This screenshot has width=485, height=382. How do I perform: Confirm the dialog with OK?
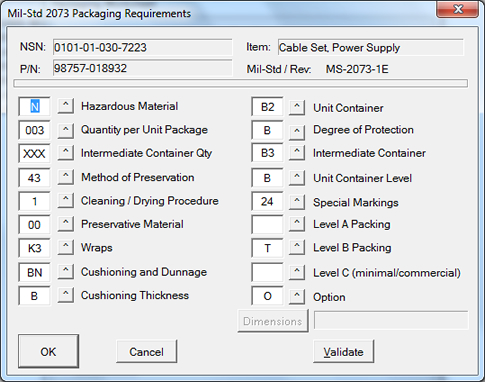(x=48, y=351)
